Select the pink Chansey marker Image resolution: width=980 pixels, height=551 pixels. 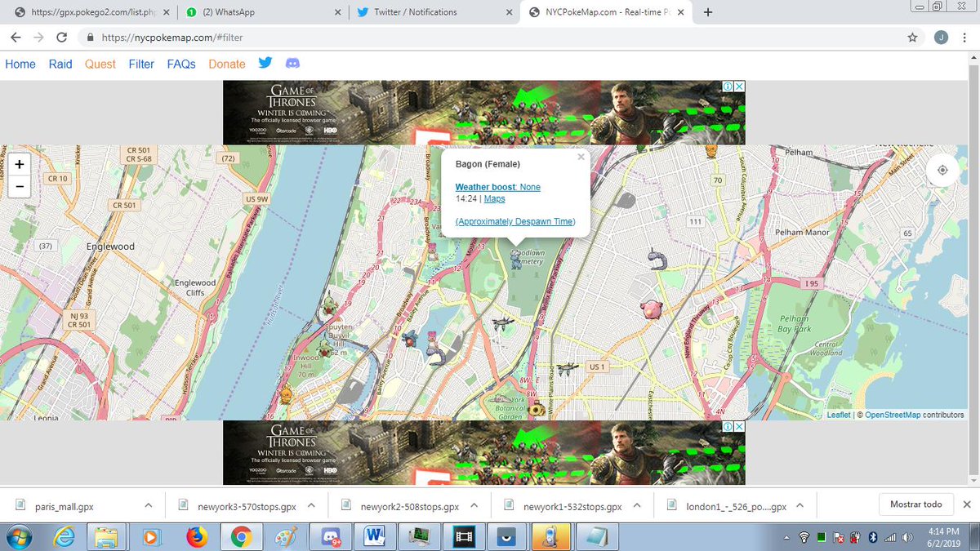653,310
